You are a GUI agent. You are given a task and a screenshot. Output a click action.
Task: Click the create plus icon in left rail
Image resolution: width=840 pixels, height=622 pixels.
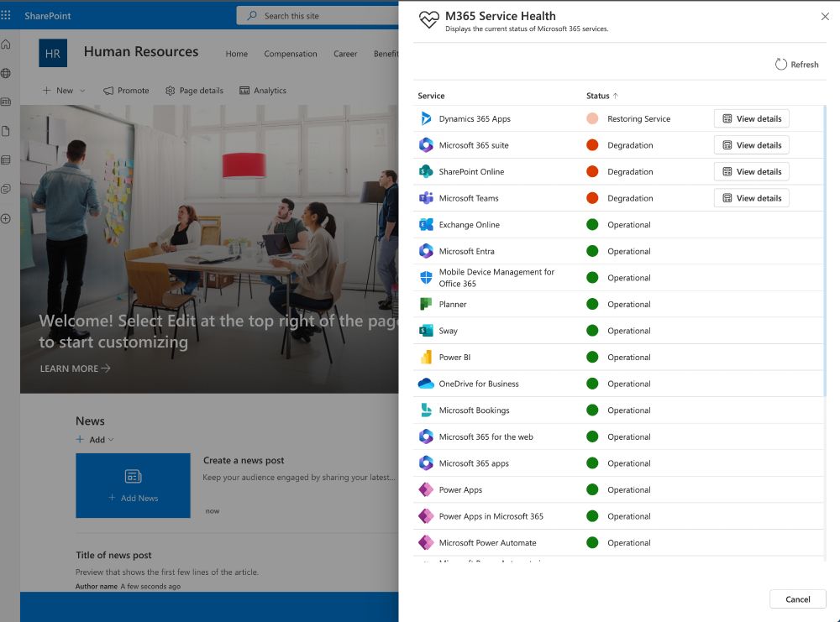(x=6, y=218)
